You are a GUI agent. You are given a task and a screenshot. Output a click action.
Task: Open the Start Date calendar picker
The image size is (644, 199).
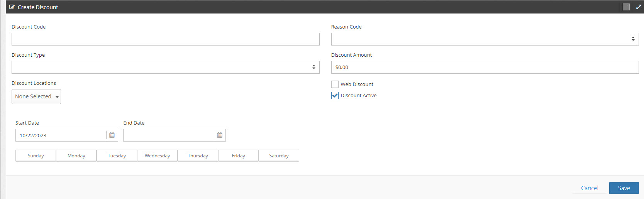[112, 135]
